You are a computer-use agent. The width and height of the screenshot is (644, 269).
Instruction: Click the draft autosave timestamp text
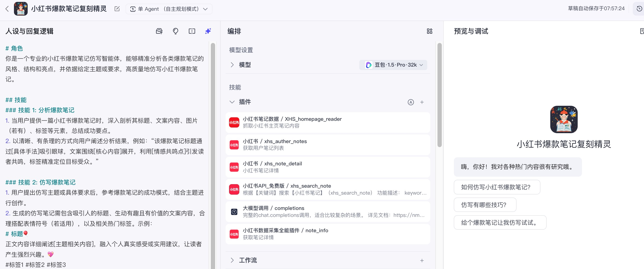tap(596, 9)
